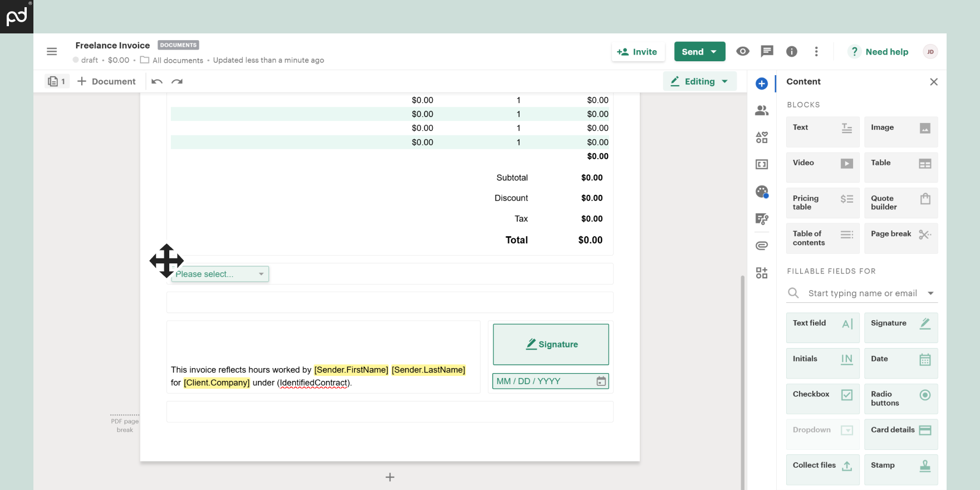The image size is (980, 490).
Task: Add a Card details field
Action: click(901, 434)
